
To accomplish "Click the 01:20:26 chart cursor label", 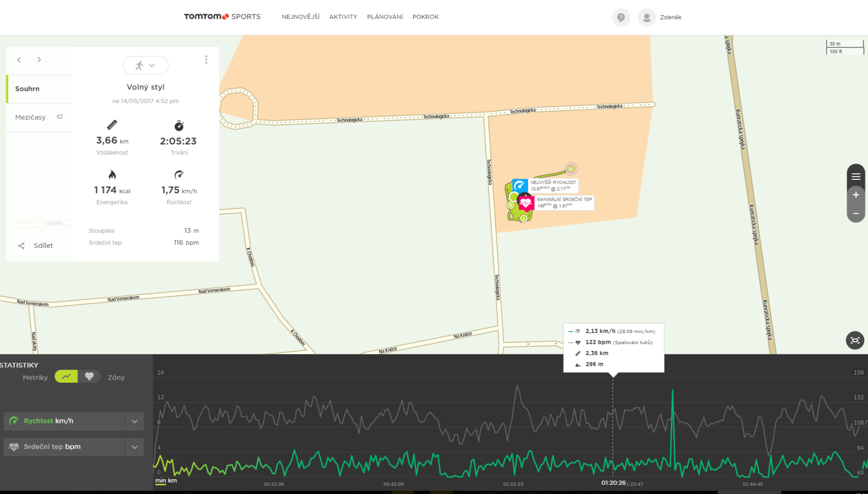I will click(x=613, y=483).
